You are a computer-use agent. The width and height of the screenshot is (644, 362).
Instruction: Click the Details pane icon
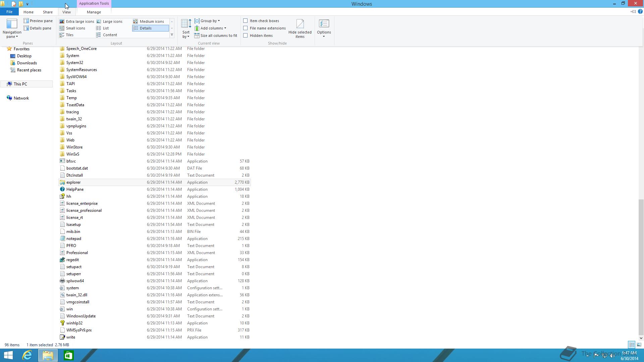[x=26, y=28]
